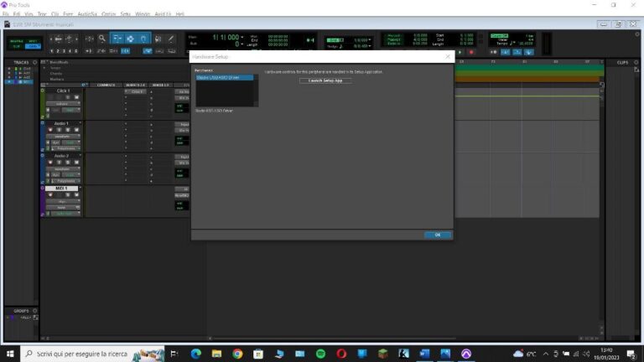Image resolution: width=644 pixels, height=362 pixels.
Task: Solo the Audio 2 track
Action: (68, 162)
